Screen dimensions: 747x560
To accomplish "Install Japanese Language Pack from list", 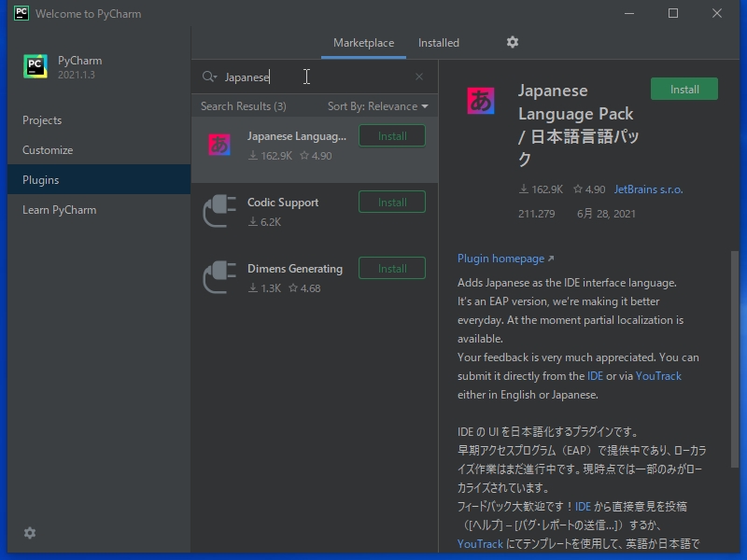I will pos(392,136).
